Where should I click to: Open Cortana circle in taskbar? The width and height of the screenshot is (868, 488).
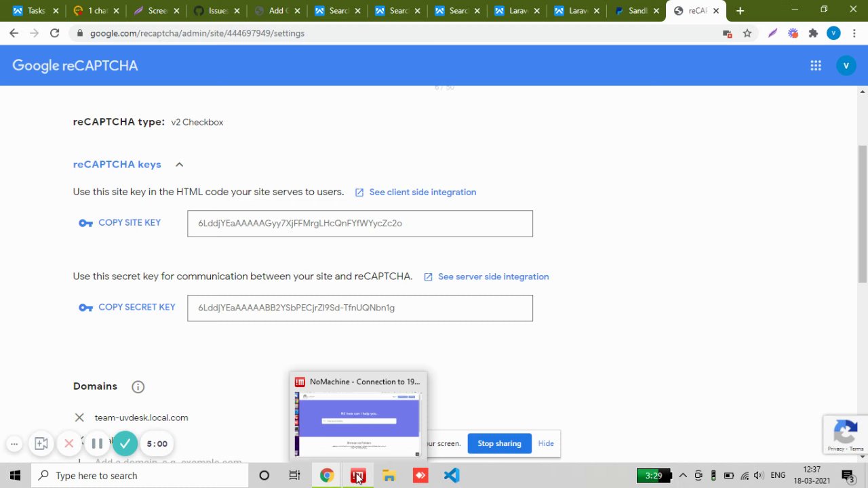click(264, 476)
